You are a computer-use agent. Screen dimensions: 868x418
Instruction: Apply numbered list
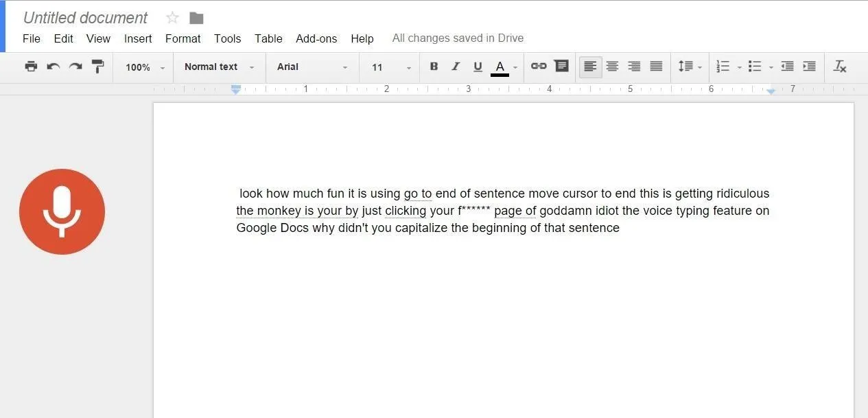coord(723,67)
